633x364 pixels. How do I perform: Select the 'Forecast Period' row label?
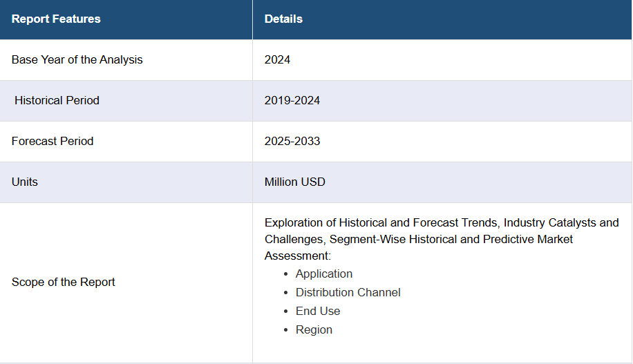pyautogui.click(x=53, y=141)
